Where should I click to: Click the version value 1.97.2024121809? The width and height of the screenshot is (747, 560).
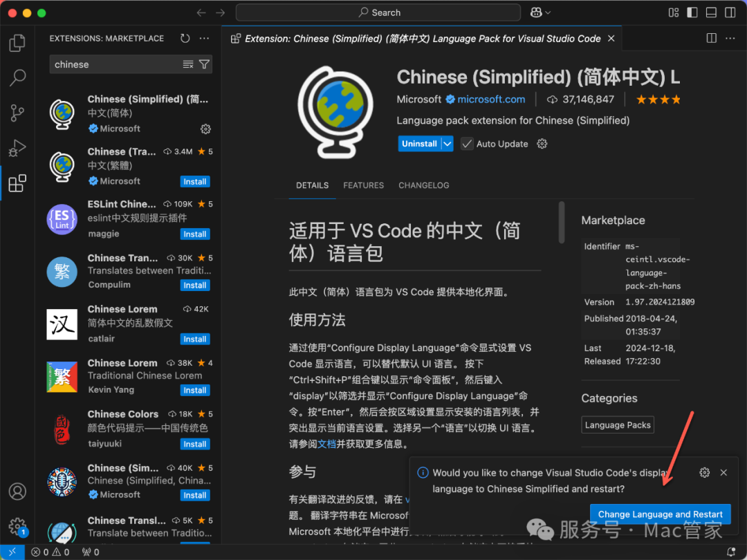tap(660, 302)
